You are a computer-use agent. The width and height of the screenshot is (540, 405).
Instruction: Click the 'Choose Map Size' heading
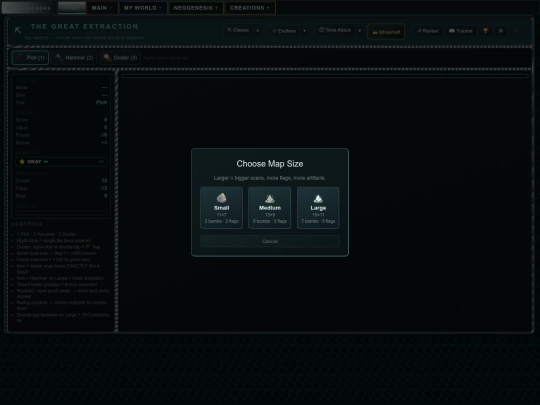[270, 164]
